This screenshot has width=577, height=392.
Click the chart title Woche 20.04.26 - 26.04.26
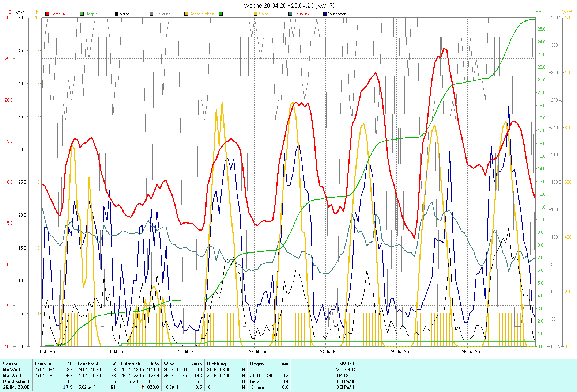point(289,5)
